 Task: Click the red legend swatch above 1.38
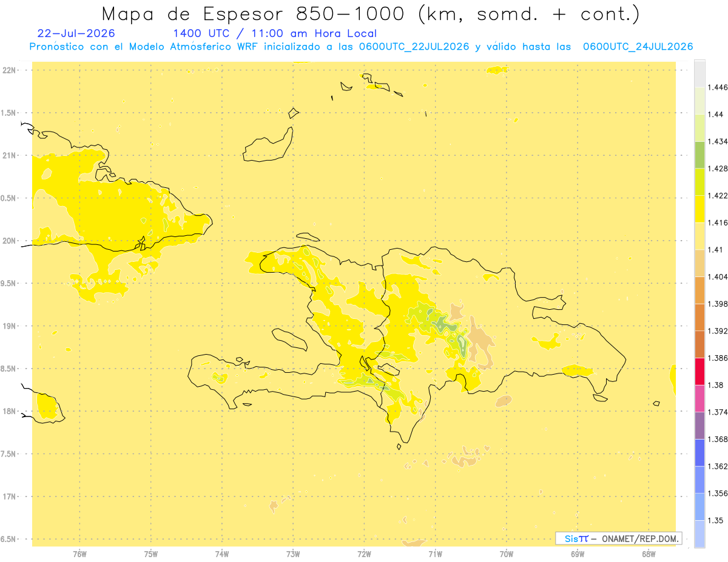pyautogui.click(x=699, y=372)
